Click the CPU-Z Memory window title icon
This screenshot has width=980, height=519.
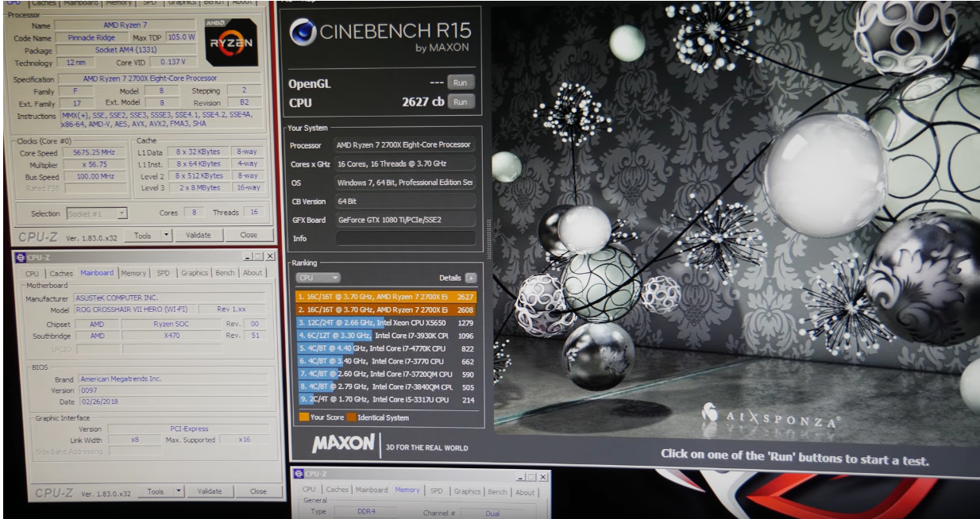pyautogui.click(x=299, y=474)
